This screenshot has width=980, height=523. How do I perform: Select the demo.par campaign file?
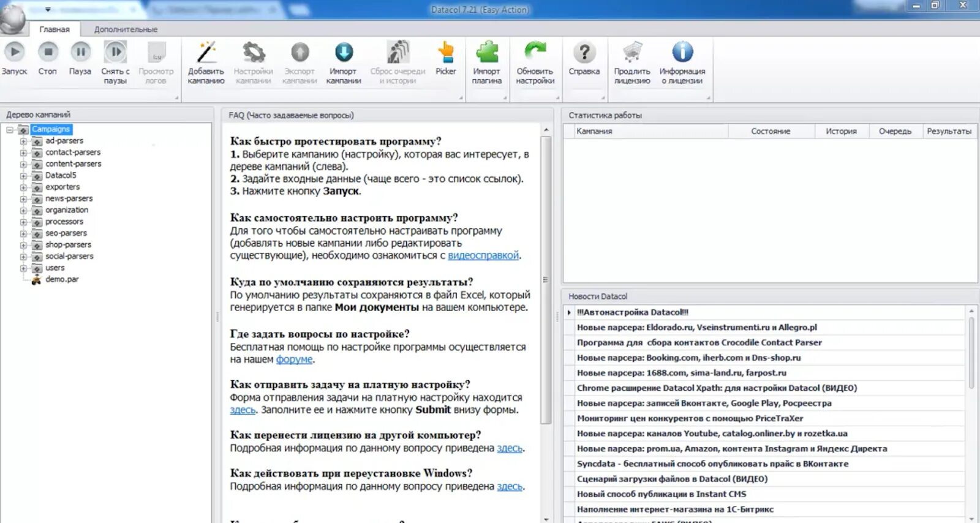[x=62, y=279]
